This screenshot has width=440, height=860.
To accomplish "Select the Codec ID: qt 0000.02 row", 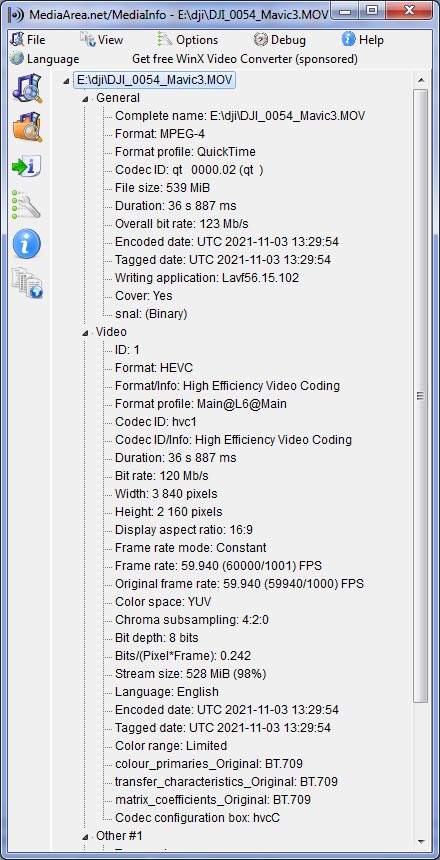I will coord(189,170).
